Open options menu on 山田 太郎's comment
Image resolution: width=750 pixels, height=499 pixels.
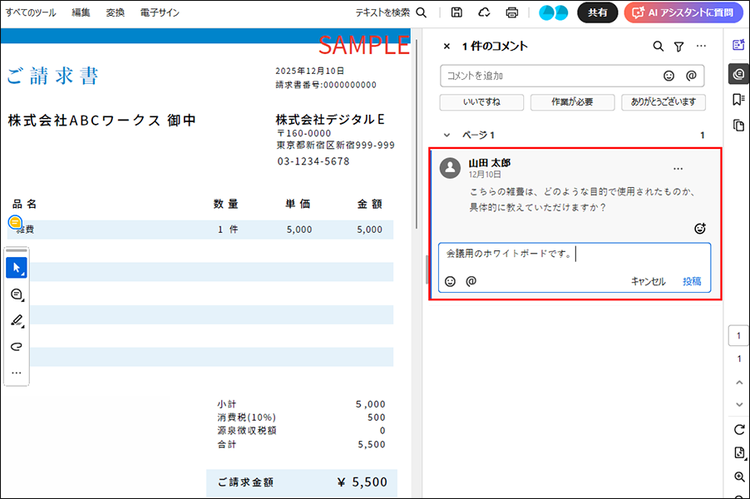[x=679, y=168]
